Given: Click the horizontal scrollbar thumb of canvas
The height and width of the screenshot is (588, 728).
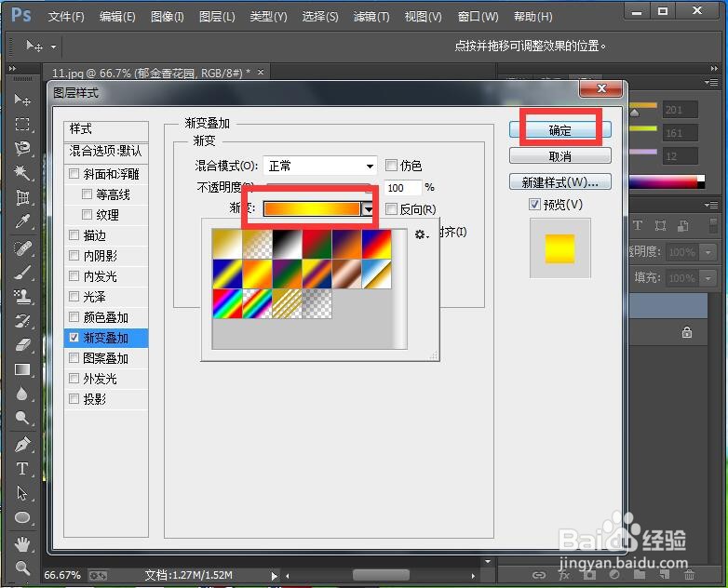Looking at the screenshot, I should [x=381, y=576].
